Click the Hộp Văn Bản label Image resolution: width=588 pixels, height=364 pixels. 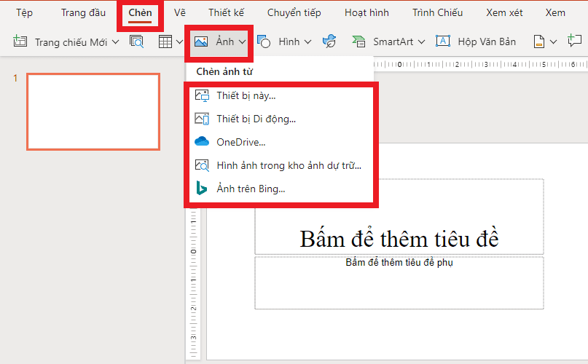(487, 41)
